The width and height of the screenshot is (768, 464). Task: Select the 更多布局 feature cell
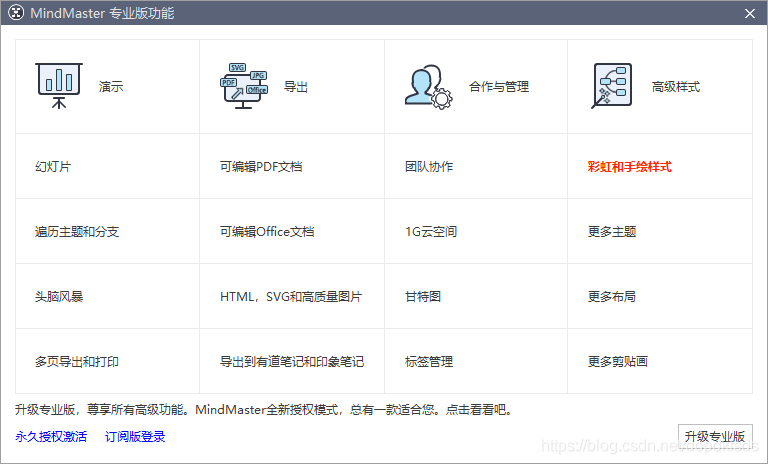click(x=660, y=296)
